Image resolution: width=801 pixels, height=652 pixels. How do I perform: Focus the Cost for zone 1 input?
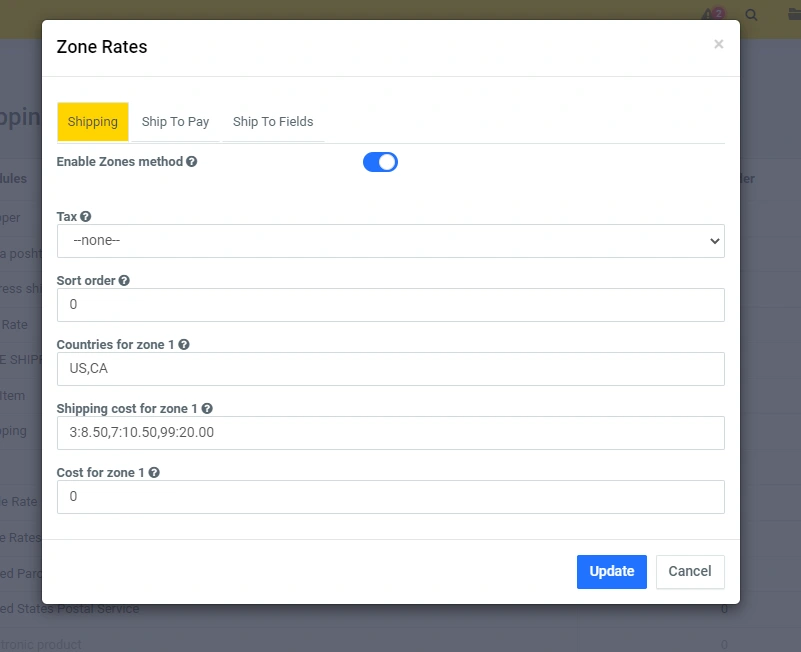pyautogui.click(x=390, y=497)
